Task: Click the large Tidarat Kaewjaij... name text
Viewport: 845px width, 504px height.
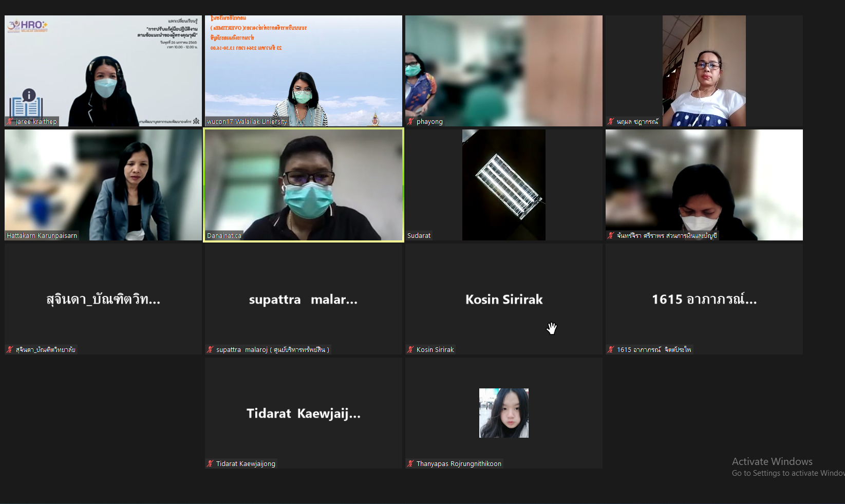Action: [x=304, y=414]
